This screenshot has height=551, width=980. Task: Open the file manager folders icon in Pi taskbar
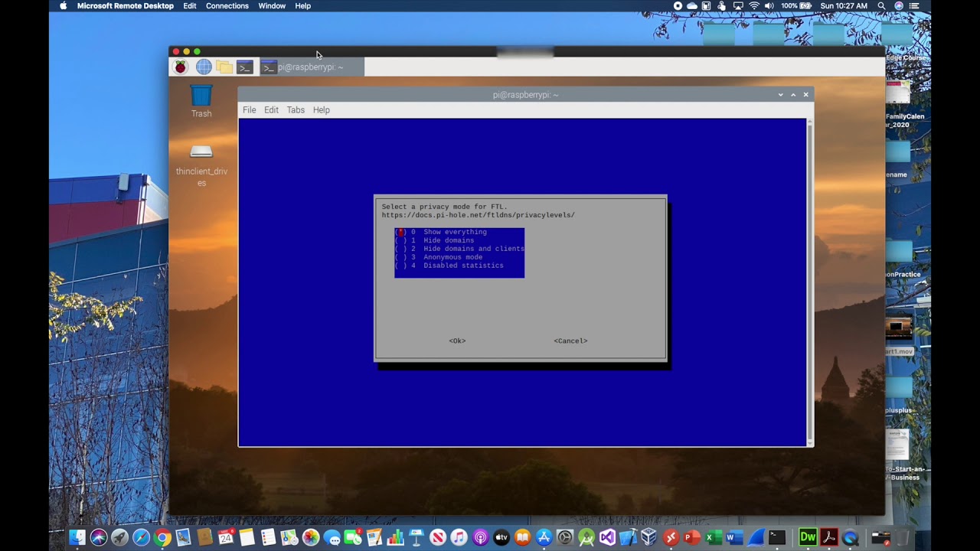224,67
